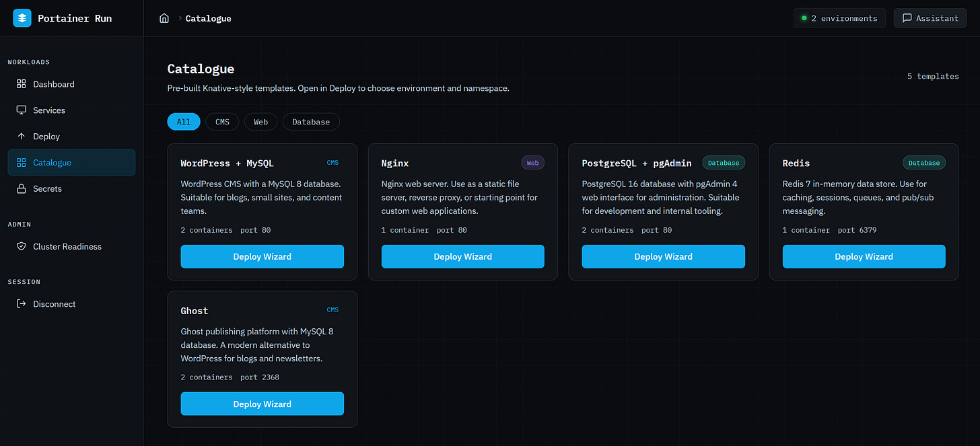Click the Catalogue breadcrumb text
Viewport: 980px width, 446px height.
209,19
